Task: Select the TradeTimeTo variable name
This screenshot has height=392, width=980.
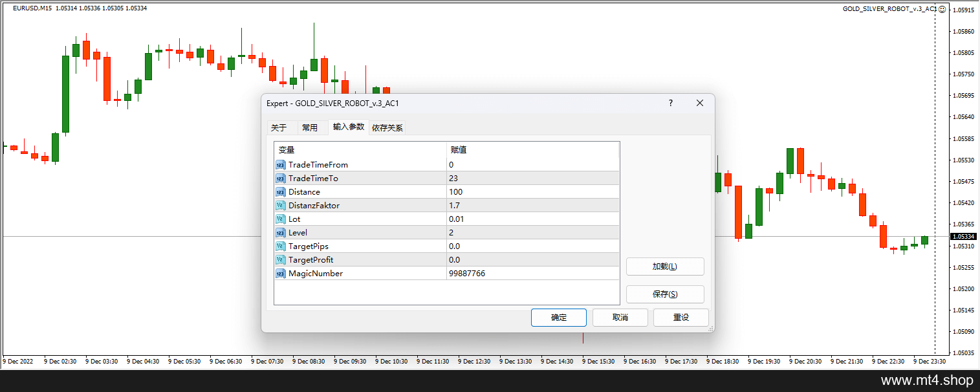Action: 313,179
